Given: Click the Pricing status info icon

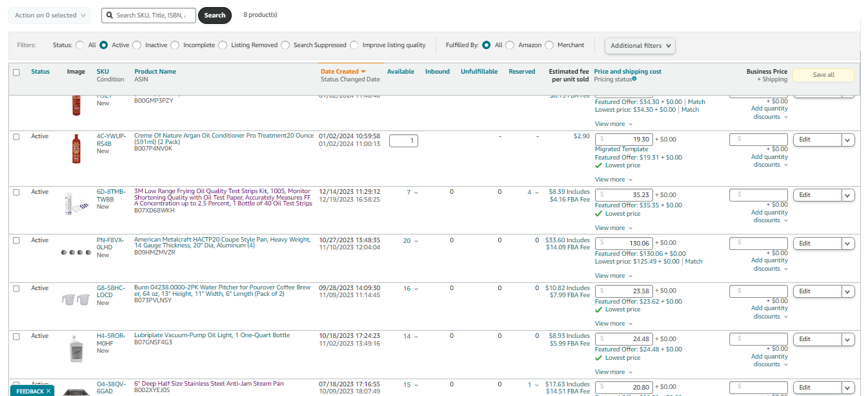Looking at the screenshot, I should point(634,79).
